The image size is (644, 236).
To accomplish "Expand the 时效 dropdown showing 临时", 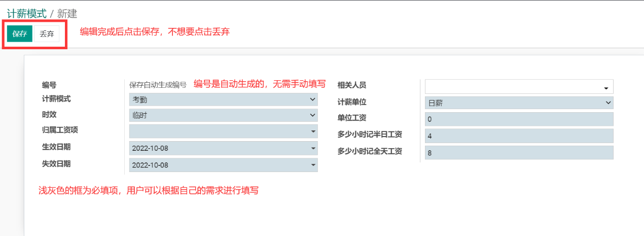I will click(x=223, y=116).
